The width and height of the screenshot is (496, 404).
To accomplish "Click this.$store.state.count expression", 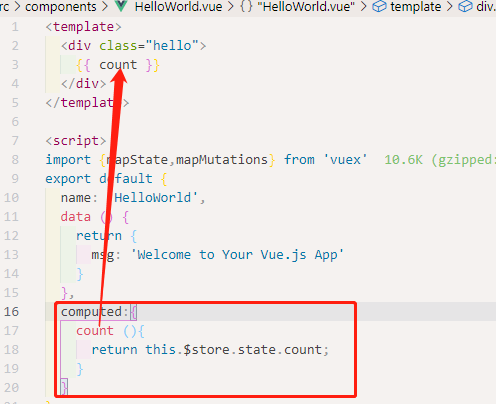I will pos(233,350).
